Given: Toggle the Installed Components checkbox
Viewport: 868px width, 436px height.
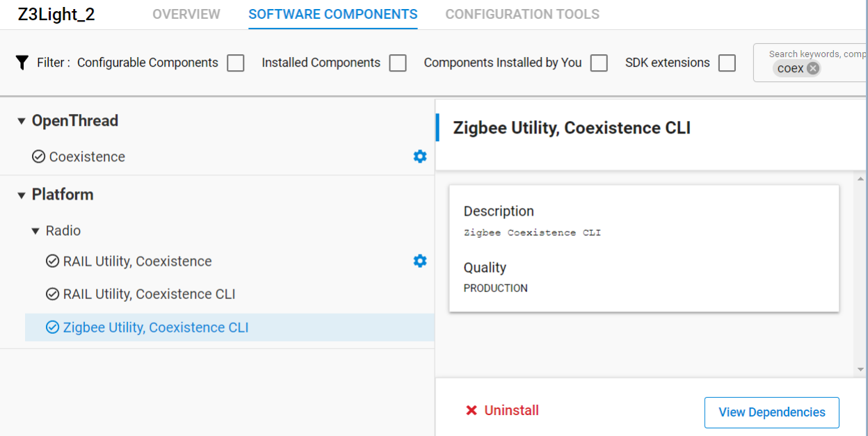Looking at the screenshot, I should [x=398, y=63].
